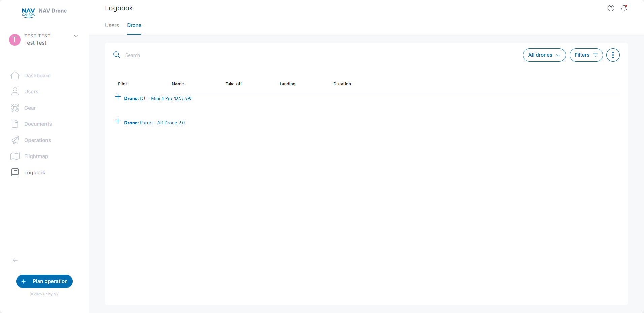
Task: Switch to the Users tab in Logbook
Action: [x=112, y=25]
